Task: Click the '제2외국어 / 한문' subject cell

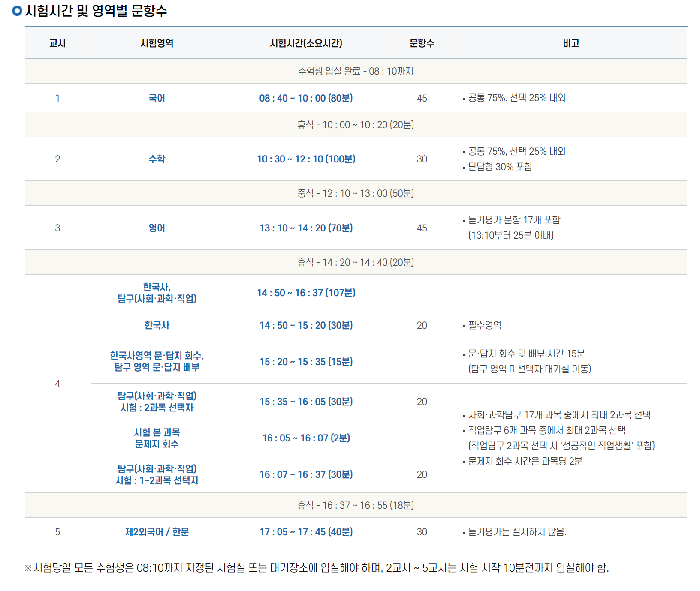Action: (157, 532)
